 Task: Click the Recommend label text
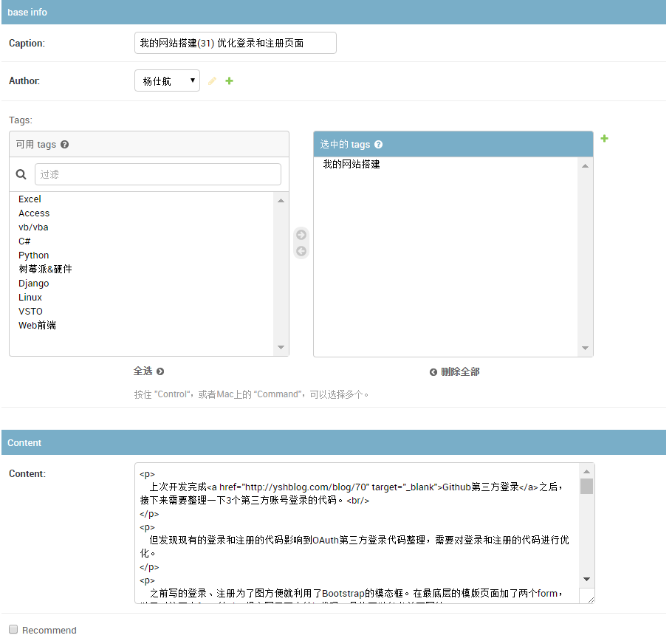pyautogui.click(x=49, y=630)
